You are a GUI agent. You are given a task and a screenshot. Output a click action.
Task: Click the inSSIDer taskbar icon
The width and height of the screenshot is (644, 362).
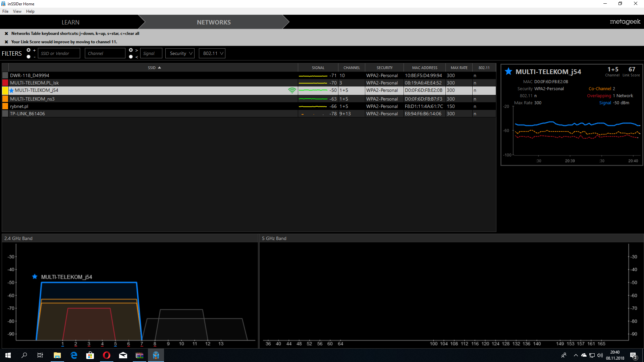[156, 355]
